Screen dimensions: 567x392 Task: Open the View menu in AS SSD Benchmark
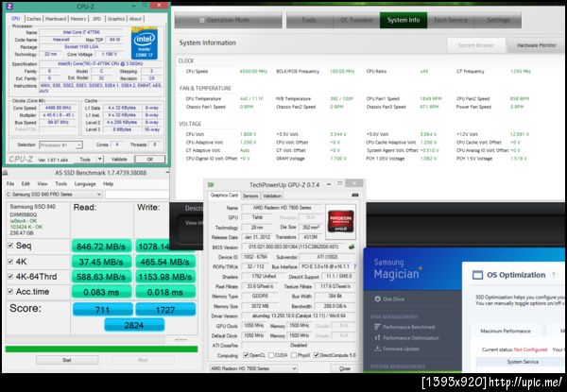pos(43,184)
